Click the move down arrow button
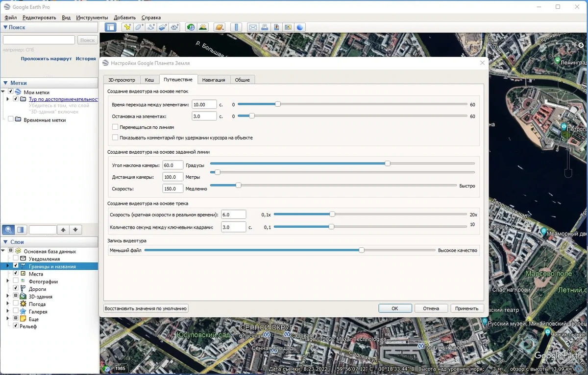The width and height of the screenshot is (588, 375). [x=75, y=230]
